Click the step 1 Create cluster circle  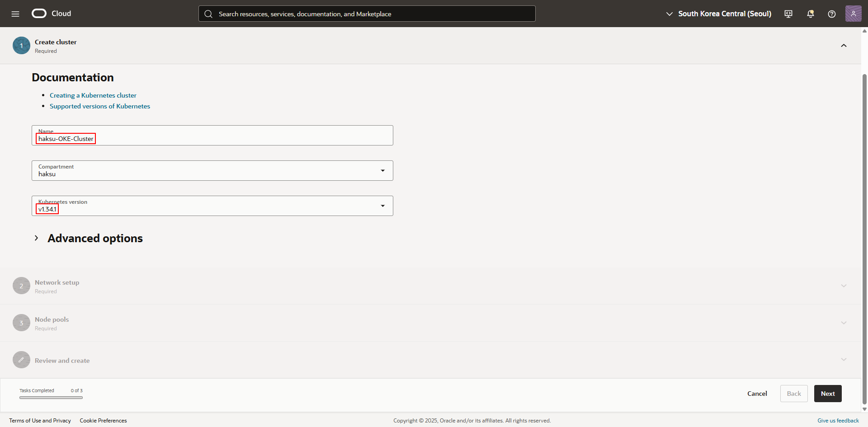(x=21, y=46)
